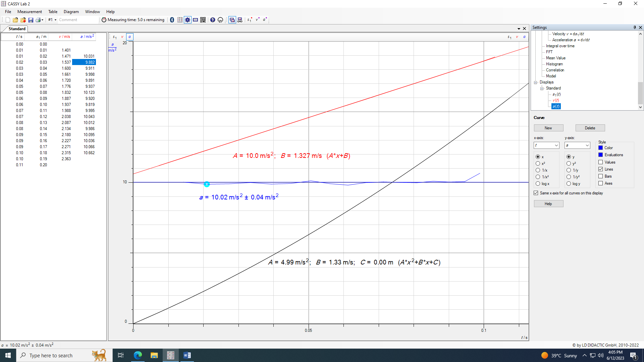Enable the x² option for the x-axis
Viewport: 644px width, 362px height.
538,164
